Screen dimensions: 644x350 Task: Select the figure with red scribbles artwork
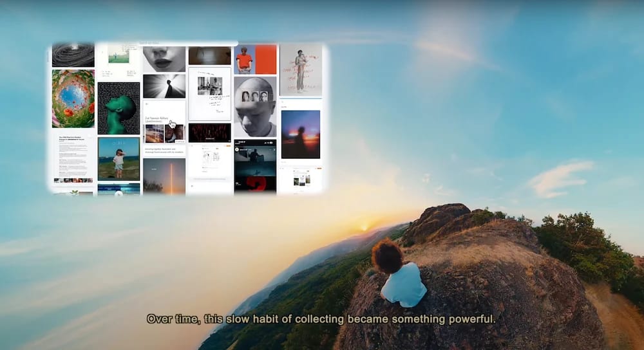pos(301,70)
